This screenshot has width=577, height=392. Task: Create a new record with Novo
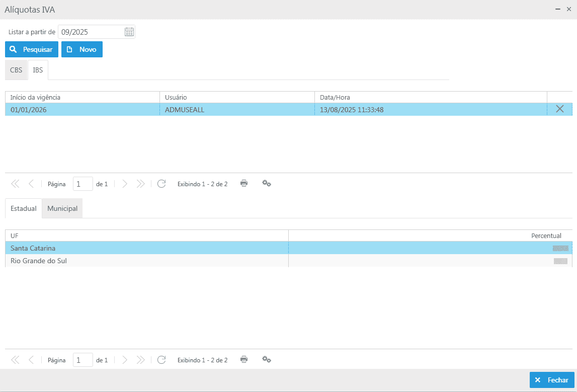tap(82, 49)
